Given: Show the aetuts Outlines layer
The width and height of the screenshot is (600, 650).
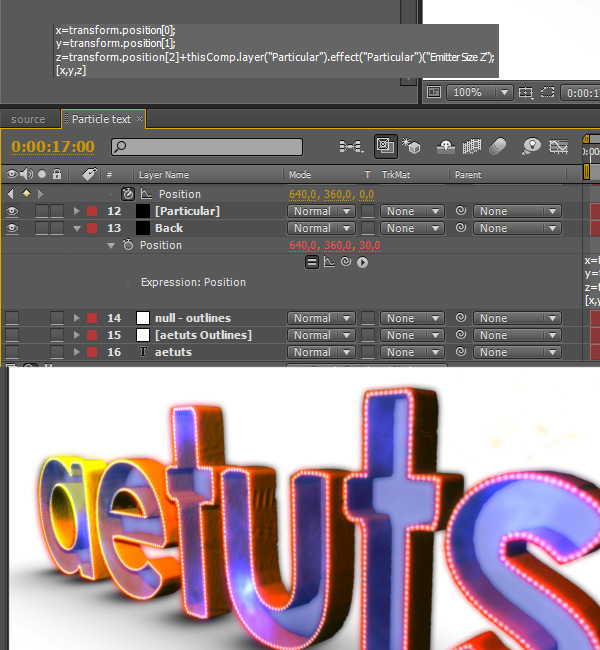Looking at the screenshot, I should point(12,335).
